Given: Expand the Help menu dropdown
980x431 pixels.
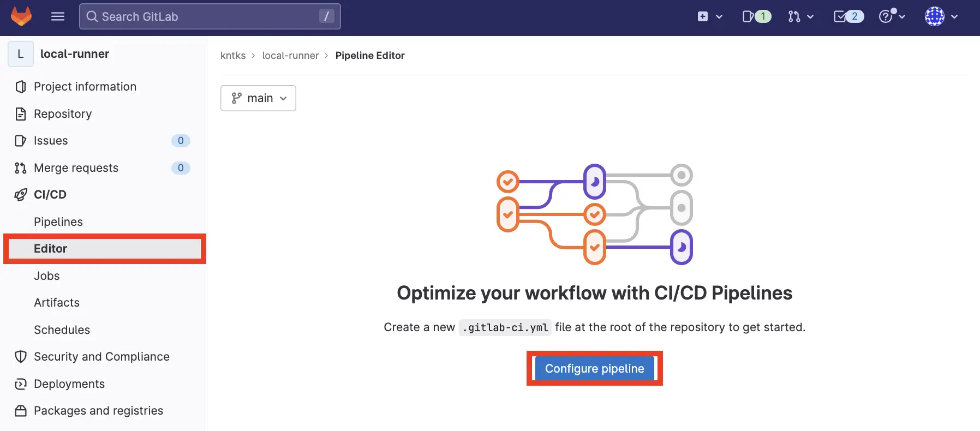Looking at the screenshot, I should pyautogui.click(x=892, y=16).
